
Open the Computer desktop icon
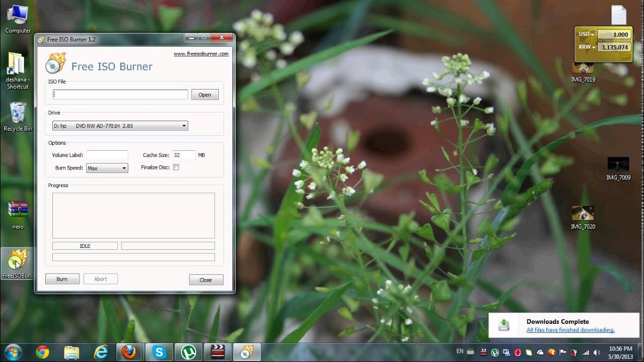tap(18, 19)
